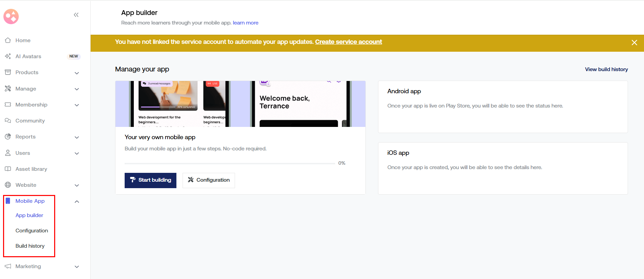Click the Community chat icon
This screenshot has width=644, height=279.
[x=8, y=120]
